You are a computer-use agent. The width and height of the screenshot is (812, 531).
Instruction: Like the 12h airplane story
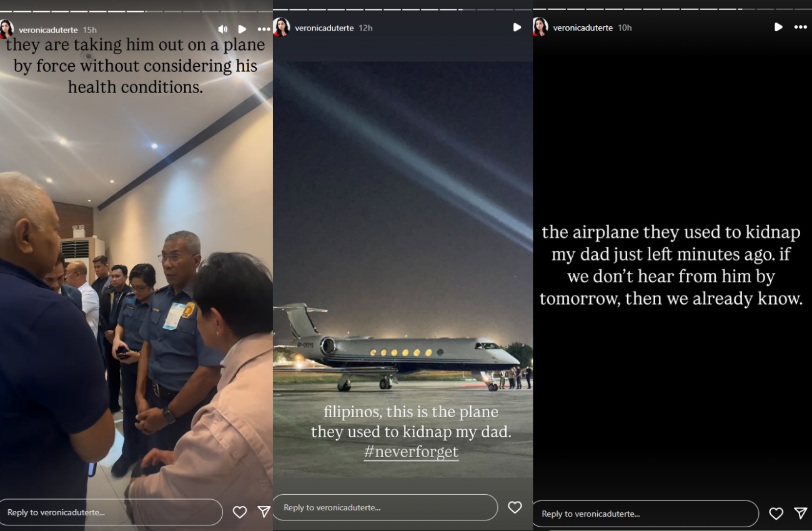[x=515, y=507]
